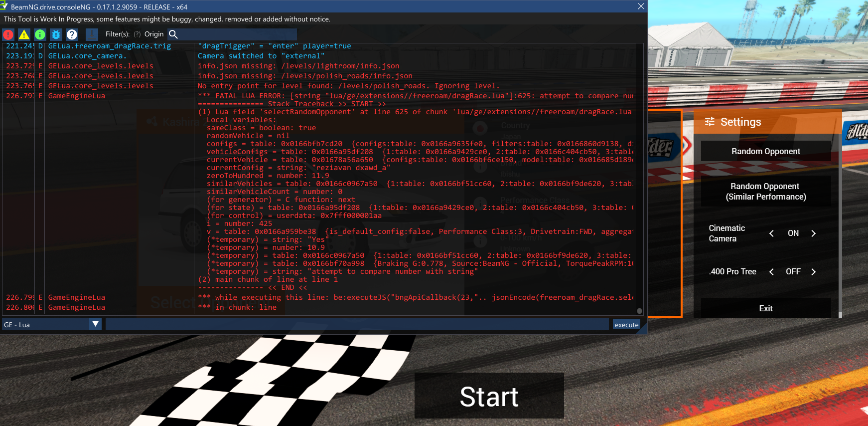Choose Random Opponent (Similar Performance)
This screenshot has height=426, width=868.
766,191
